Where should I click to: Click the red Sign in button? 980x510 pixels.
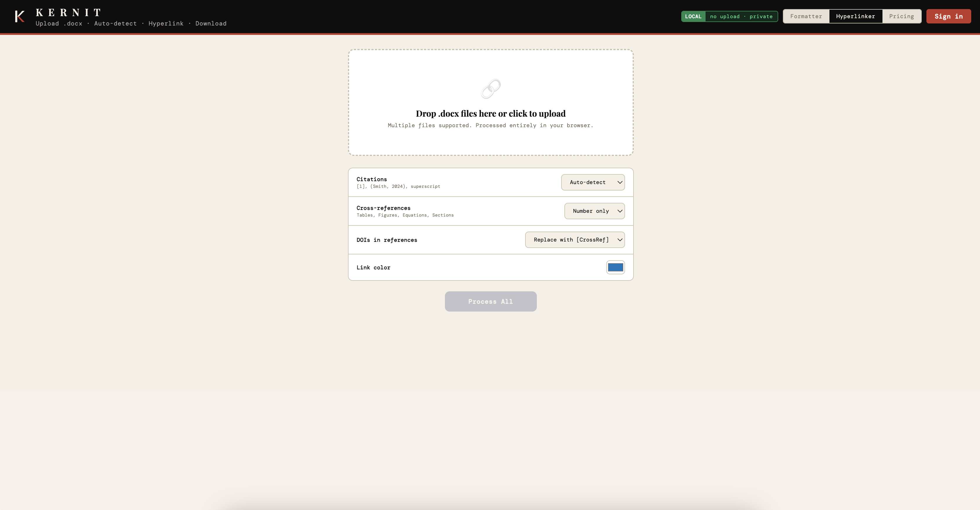(x=948, y=16)
